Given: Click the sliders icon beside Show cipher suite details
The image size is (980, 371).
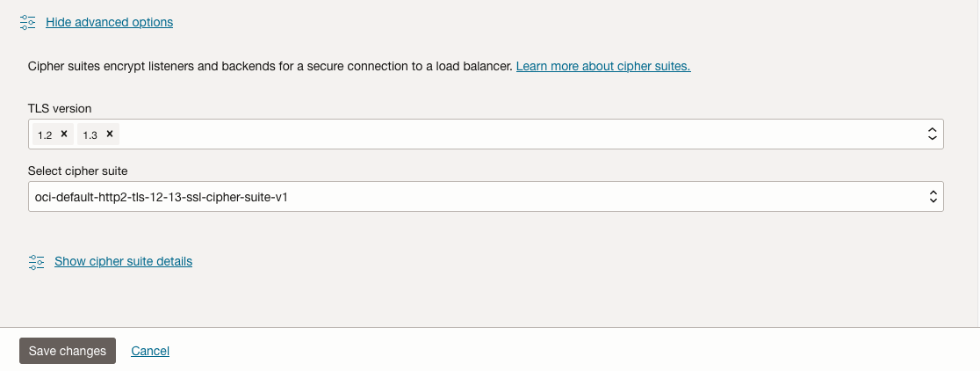Looking at the screenshot, I should (36, 261).
